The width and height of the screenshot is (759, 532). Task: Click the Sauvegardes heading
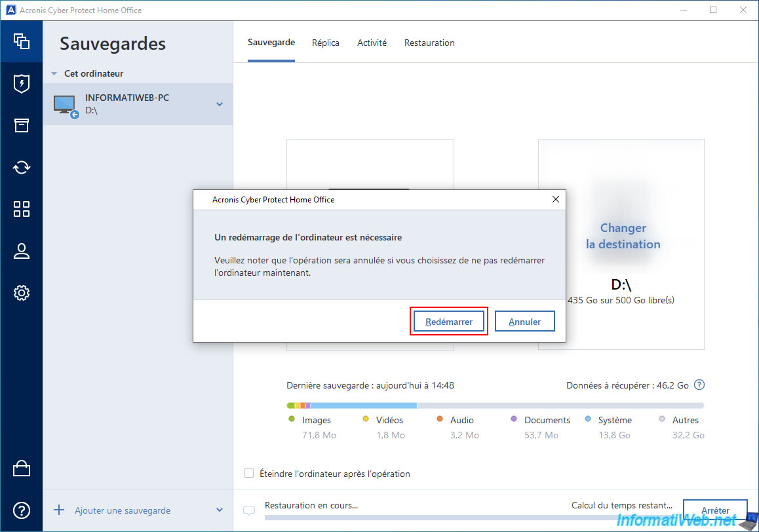tap(113, 43)
